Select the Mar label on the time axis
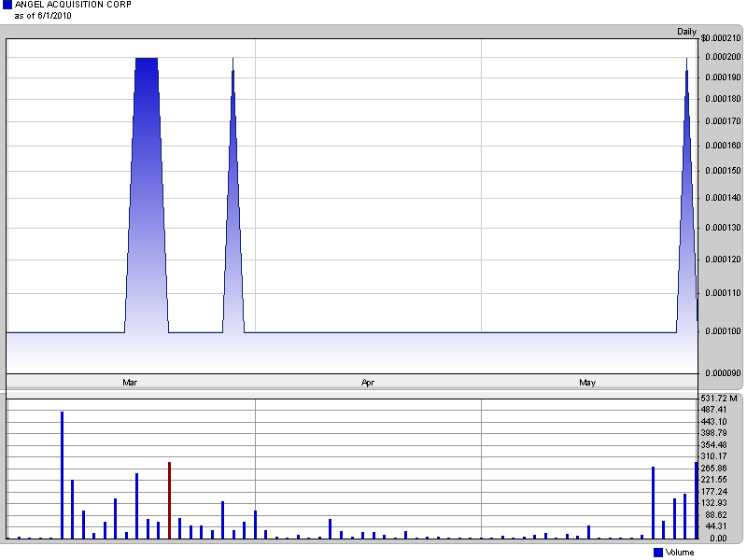747x560 pixels. [x=130, y=383]
